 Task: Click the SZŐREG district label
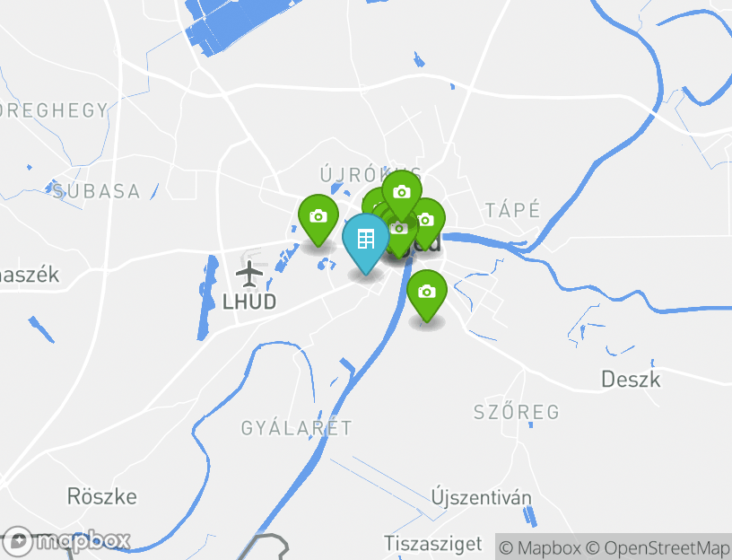[x=517, y=412]
